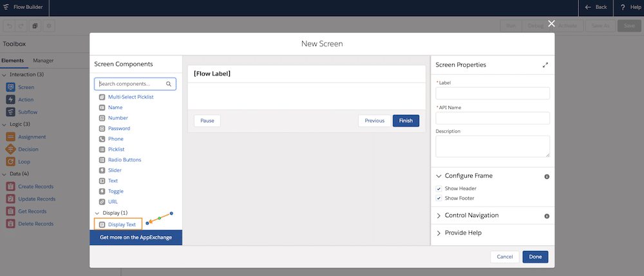Click the Debug button in toolbar
This screenshot has width=644, height=276.
pyautogui.click(x=536, y=26)
